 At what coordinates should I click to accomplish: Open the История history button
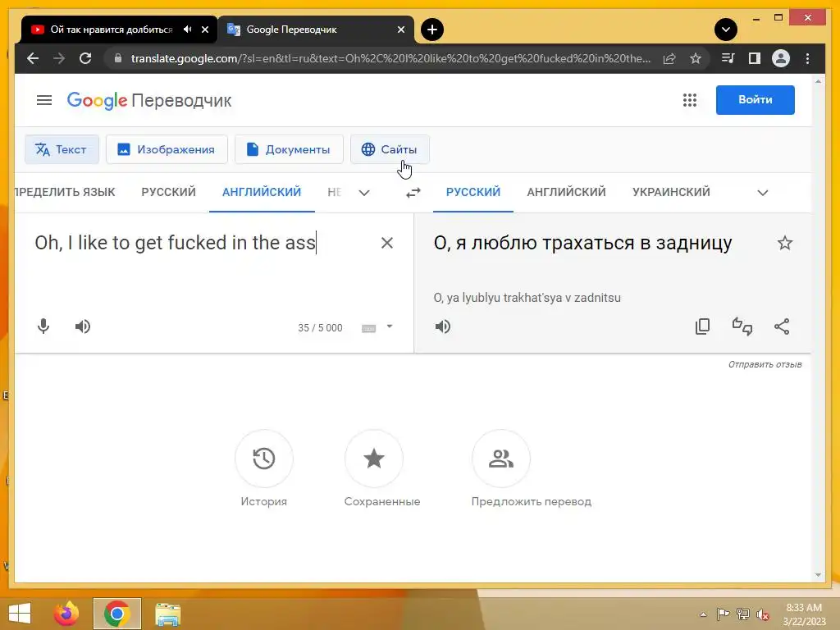(263, 459)
